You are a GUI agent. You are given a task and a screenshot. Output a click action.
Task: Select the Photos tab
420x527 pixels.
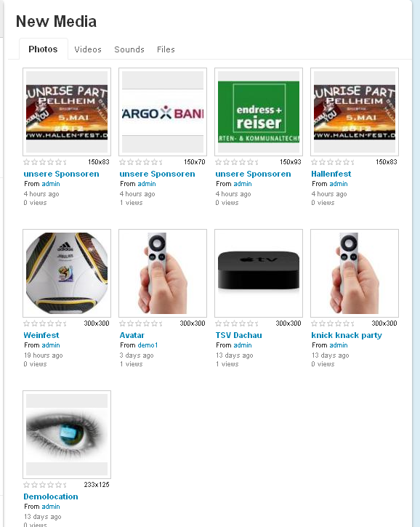tap(43, 49)
